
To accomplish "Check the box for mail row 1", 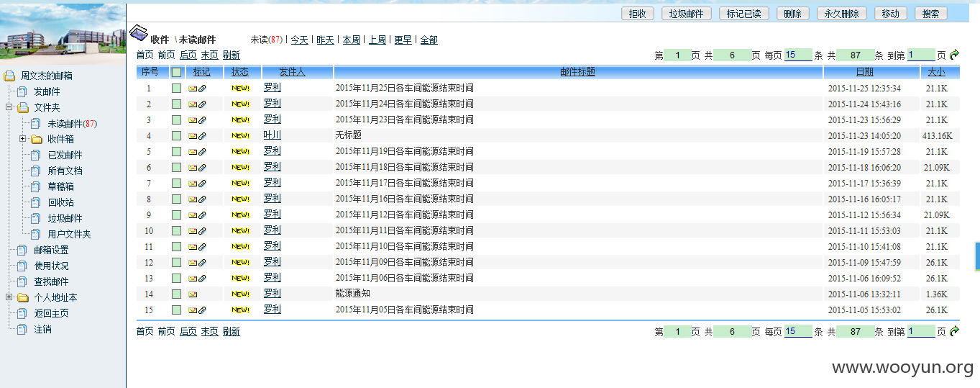I will [x=176, y=88].
